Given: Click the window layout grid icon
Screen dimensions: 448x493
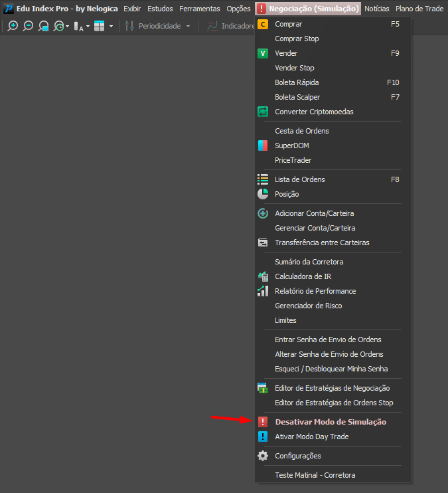Looking at the screenshot, I should (x=100, y=26).
